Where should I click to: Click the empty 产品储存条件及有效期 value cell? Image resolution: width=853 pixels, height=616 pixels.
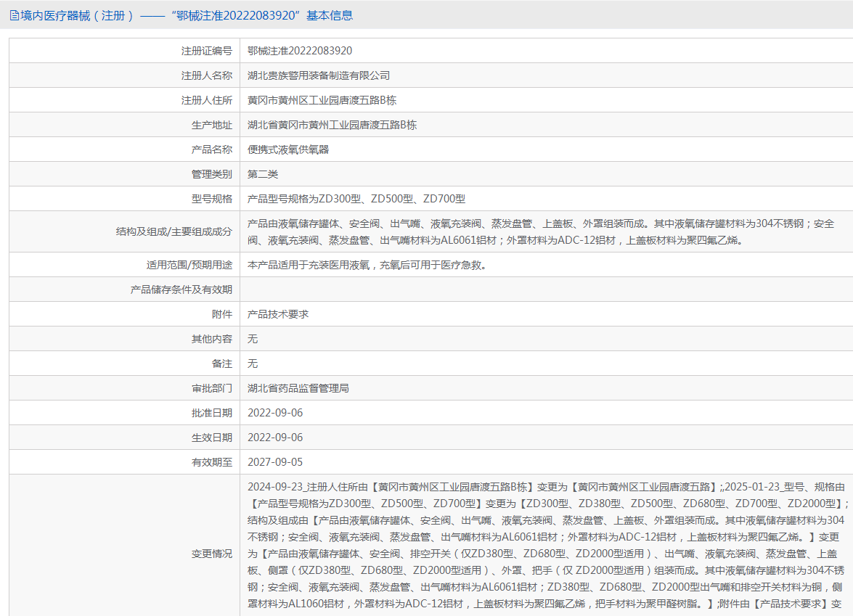pos(544,289)
